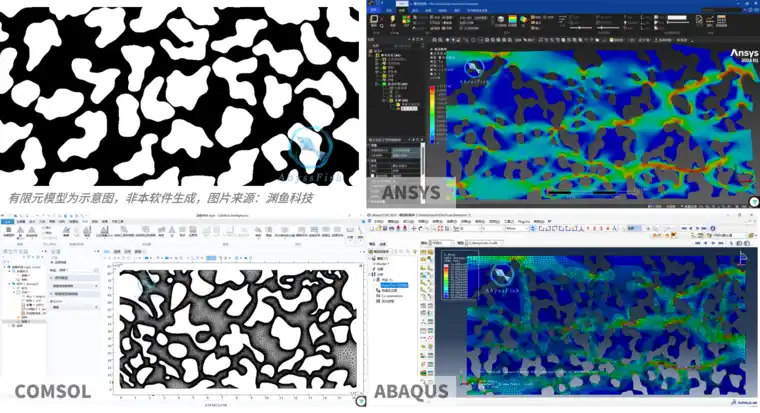The height and width of the screenshot is (413, 760).
Task: Click the red number 1 view icon in ABAQUS
Action: pos(588,228)
